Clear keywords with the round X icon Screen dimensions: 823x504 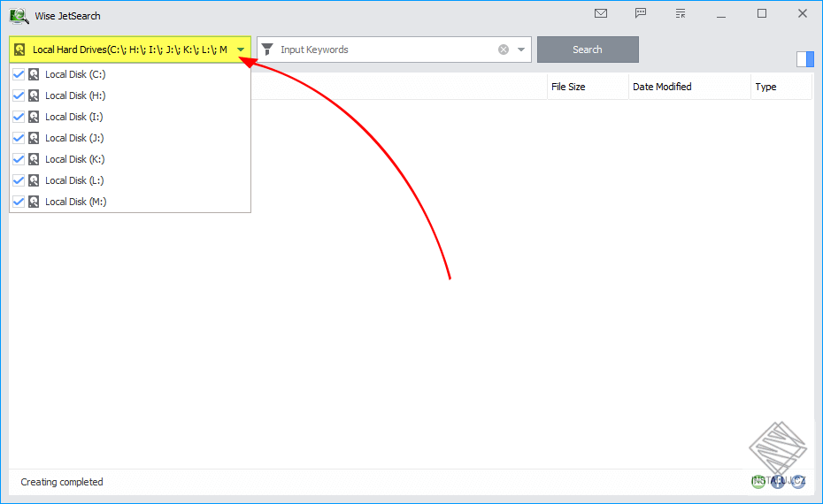click(504, 50)
